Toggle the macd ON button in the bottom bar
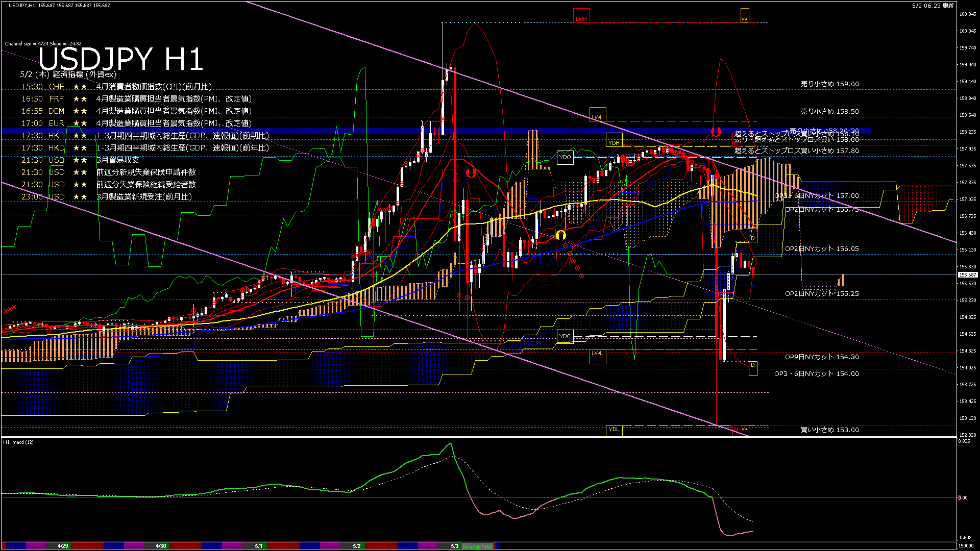The width and height of the screenshot is (980, 551). [477, 546]
